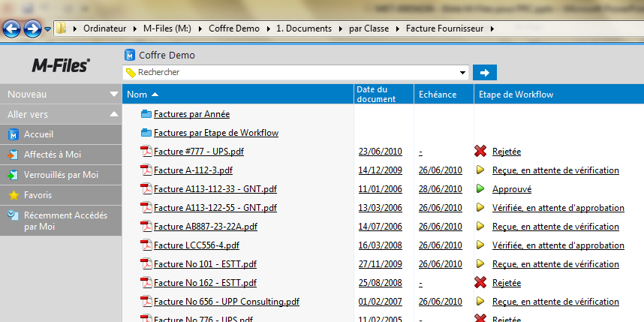The width and height of the screenshot is (644, 322).
Task: Click PDF icon of Facture AB887-23-22A.pdf
Action: coord(146,227)
